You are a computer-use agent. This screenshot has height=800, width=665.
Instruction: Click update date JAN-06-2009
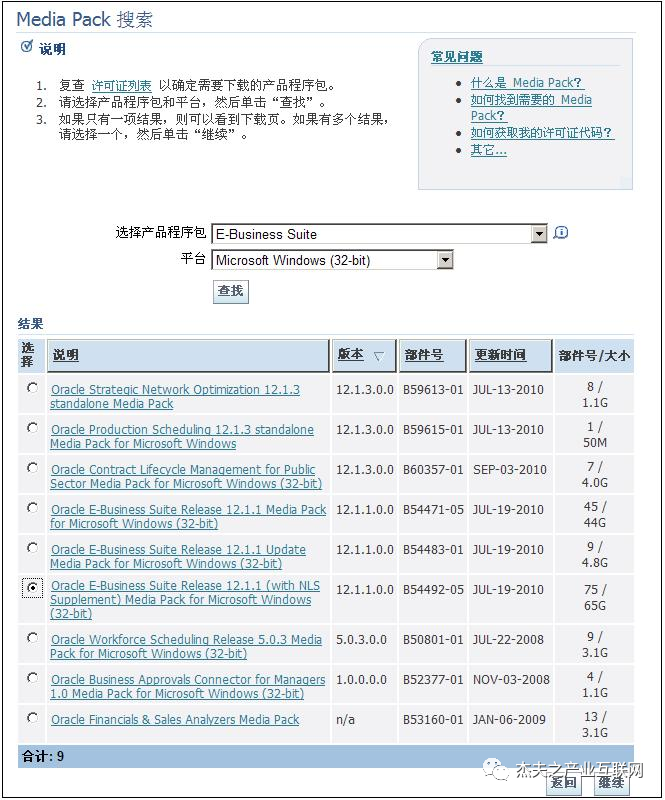(509, 719)
